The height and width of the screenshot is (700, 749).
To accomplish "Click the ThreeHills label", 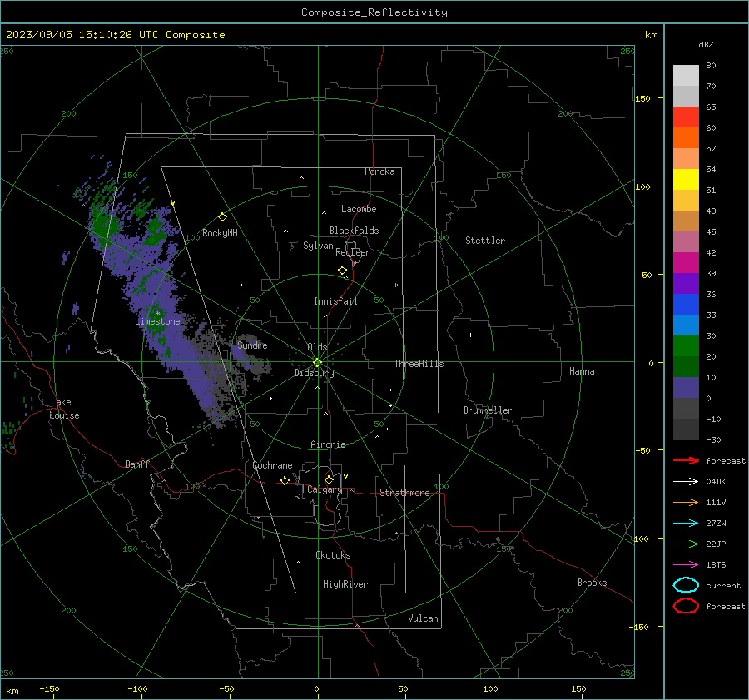I will [419, 364].
